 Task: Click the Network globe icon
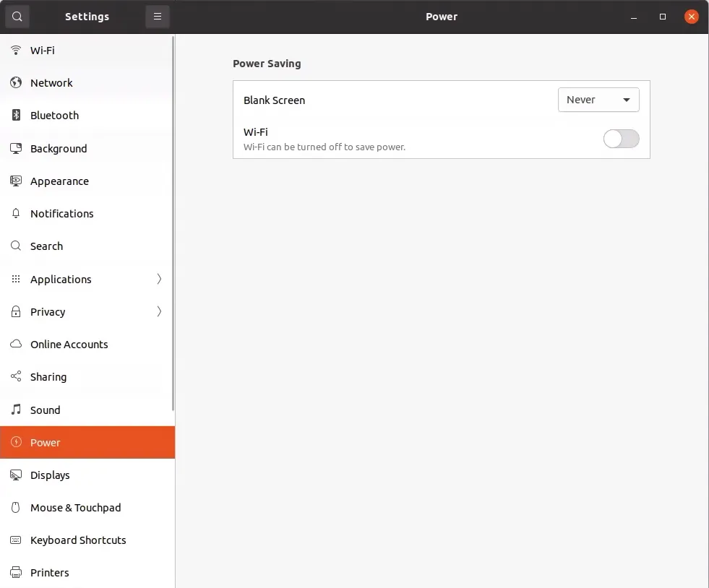pyautogui.click(x=16, y=82)
